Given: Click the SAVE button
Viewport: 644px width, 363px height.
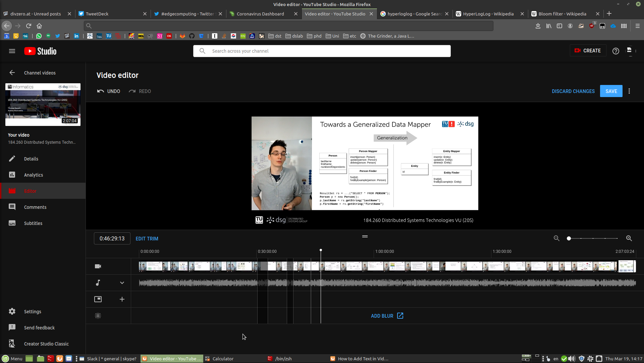Looking at the screenshot, I should point(611,91).
